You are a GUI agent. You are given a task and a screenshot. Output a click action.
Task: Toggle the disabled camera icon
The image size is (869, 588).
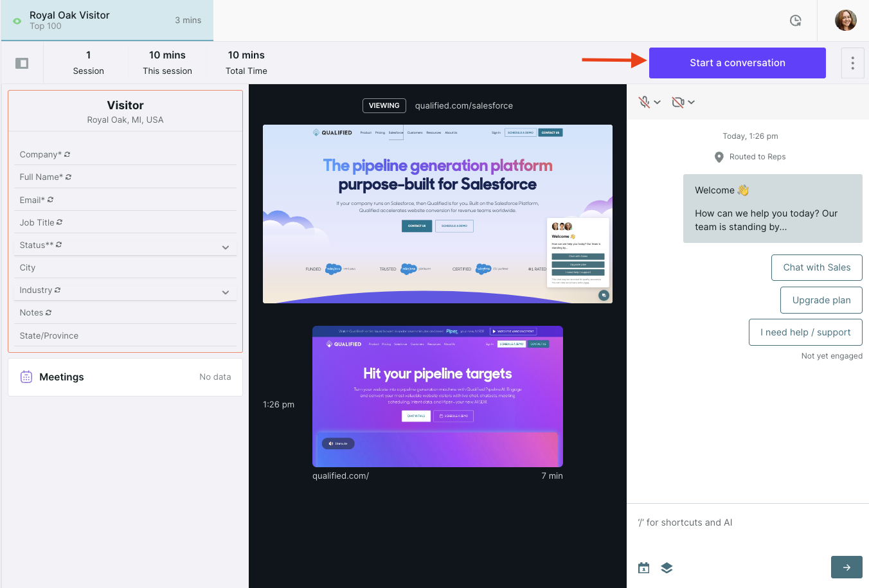[x=677, y=102]
